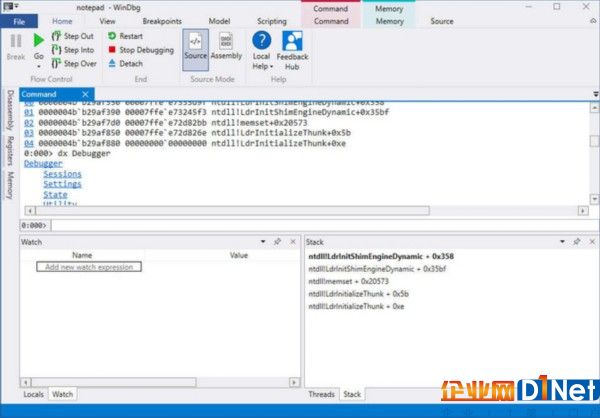The width and height of the screenshot is (600, 418).
Task: Open the Memory contextual ribbon tab
Action: point(390,21)
